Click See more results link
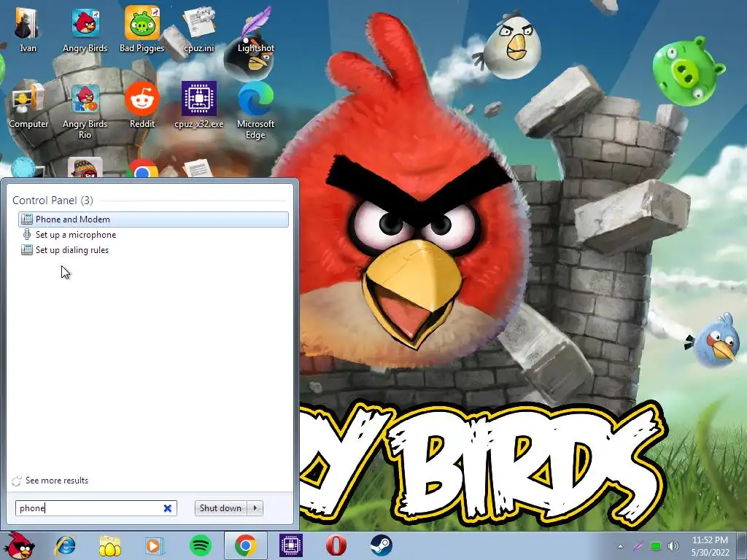Image resolution: width=747 pixels, height=560 pixels. coord(57,481)
